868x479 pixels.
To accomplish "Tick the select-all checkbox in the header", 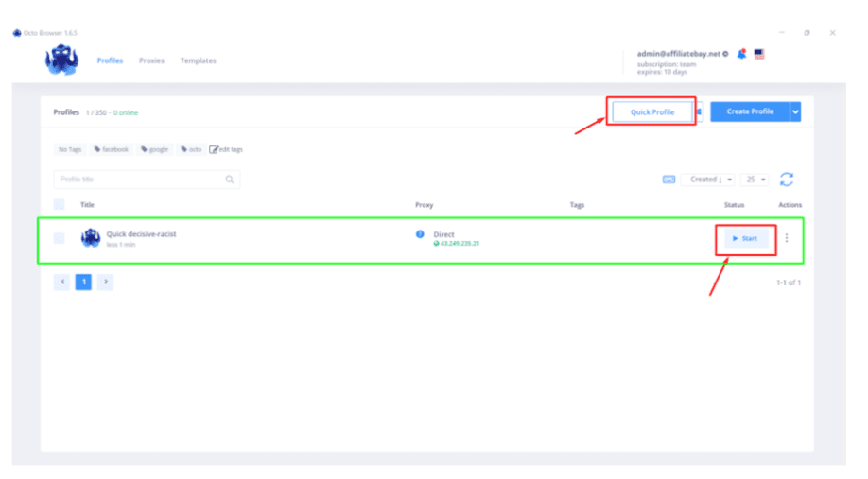I will pos(60,204).
